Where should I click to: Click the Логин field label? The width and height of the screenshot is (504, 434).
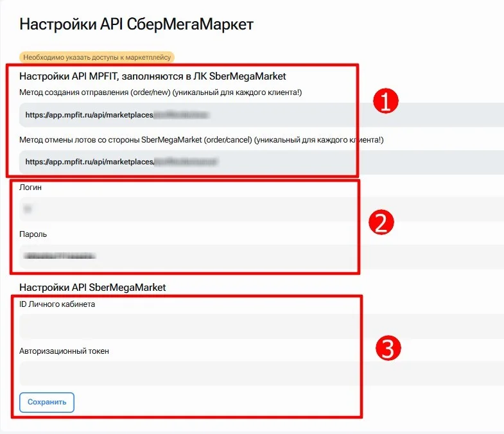pos(31,187)
